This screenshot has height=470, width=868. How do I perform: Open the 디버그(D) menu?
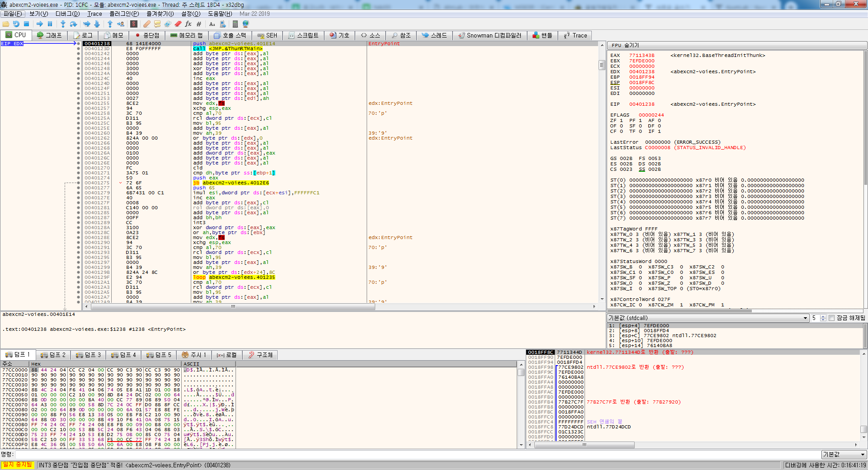click(x=67, y=14)
